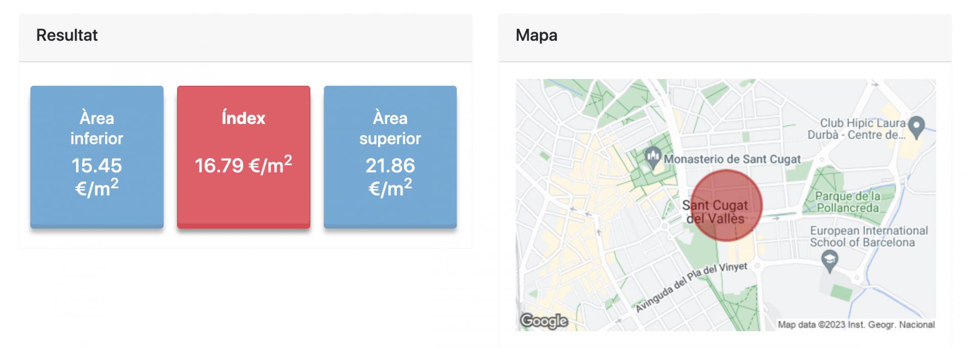The width and height of the screenshot is (980, 348).
Task: Click the Àrea inferior title text
Action: click(97, 128)
